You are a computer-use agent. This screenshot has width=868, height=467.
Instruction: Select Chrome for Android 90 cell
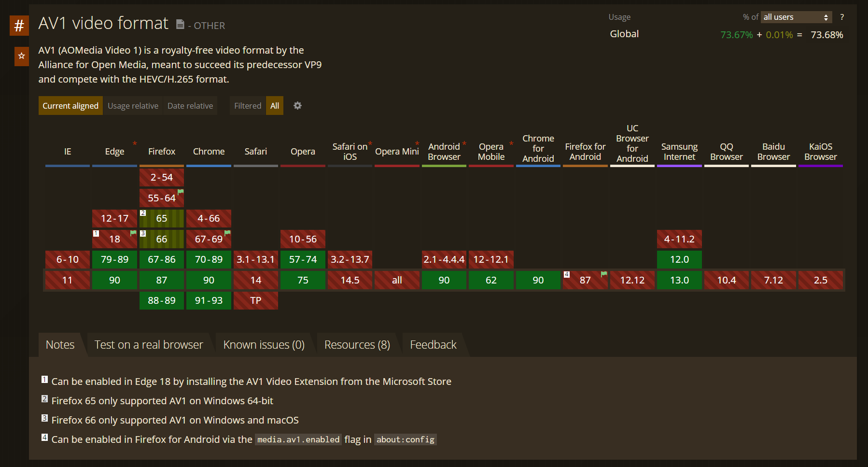(538, 280)
